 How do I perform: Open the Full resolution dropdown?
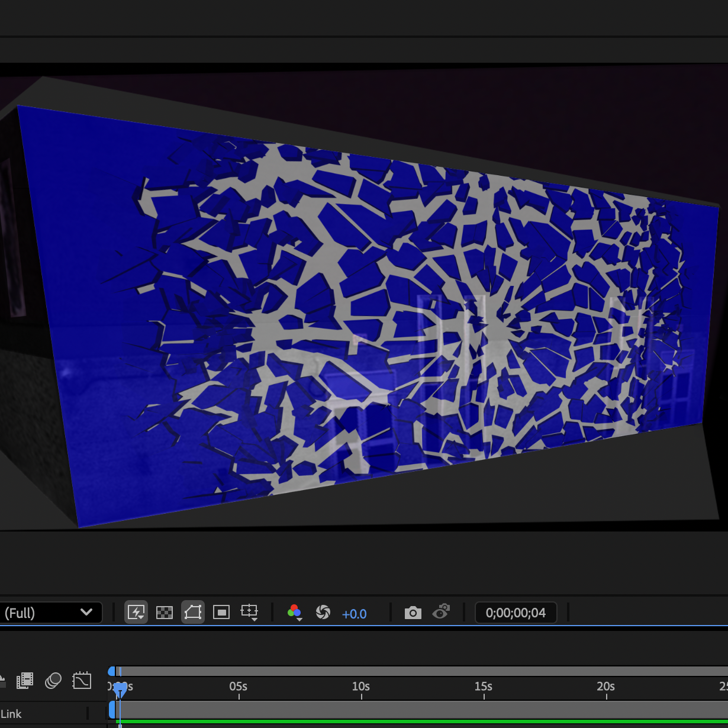tap(50, 613)
